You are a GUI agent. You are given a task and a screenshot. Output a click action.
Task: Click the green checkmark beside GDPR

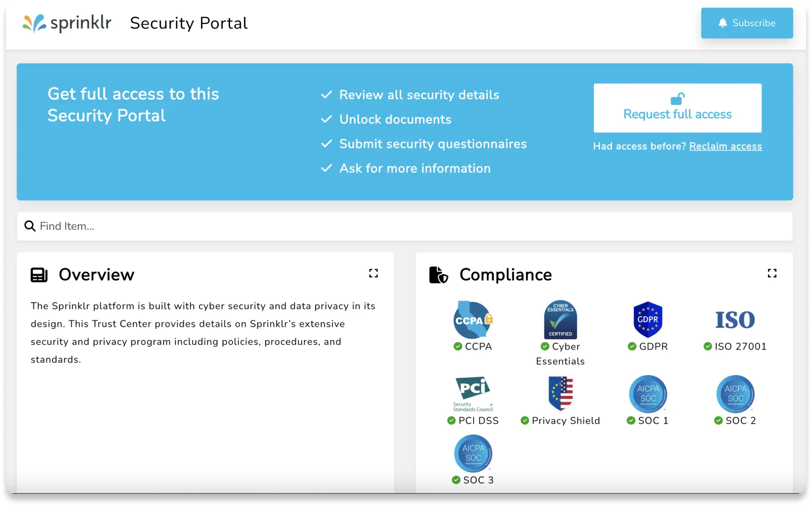point(632,346)
